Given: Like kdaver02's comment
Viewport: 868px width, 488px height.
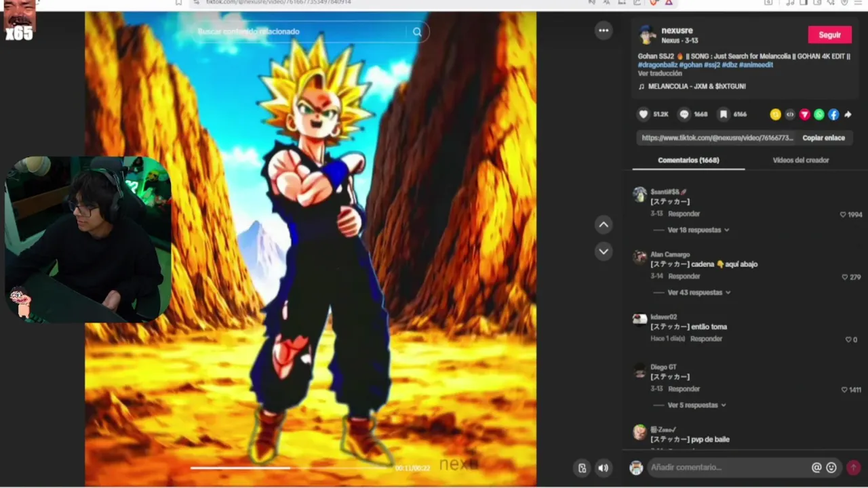Looking at the screenshot, I should coord(848,339).
